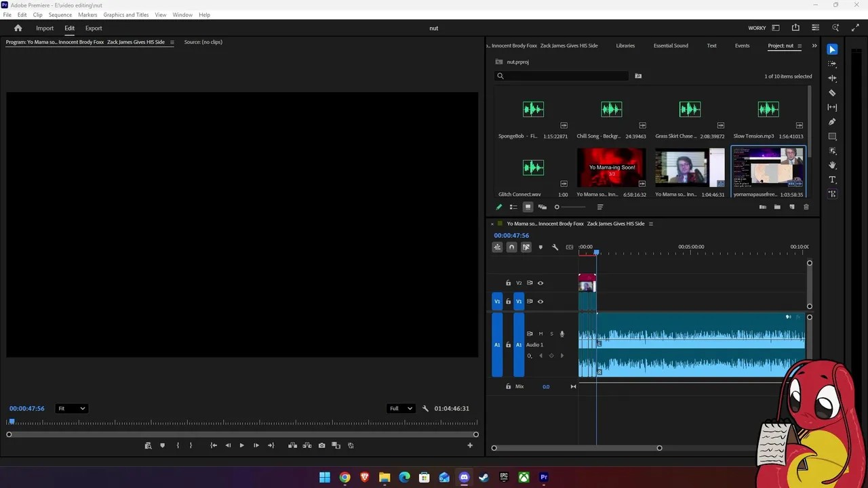The width and height of the screenshot is (868, 488).
Task: Switch to the Essential Sound tab
Action: click(x=671, y=45)
